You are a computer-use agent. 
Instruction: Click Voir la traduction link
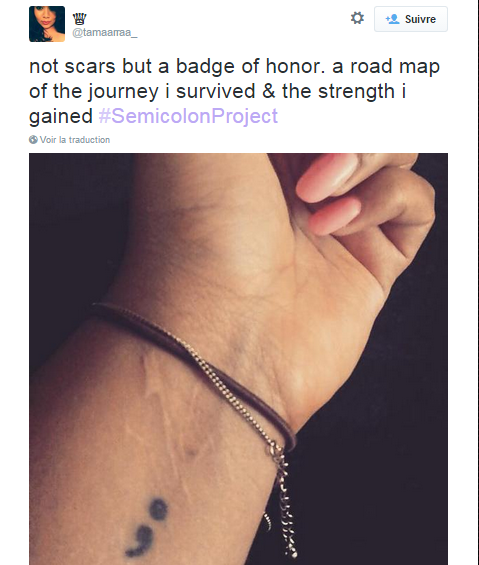75,140
